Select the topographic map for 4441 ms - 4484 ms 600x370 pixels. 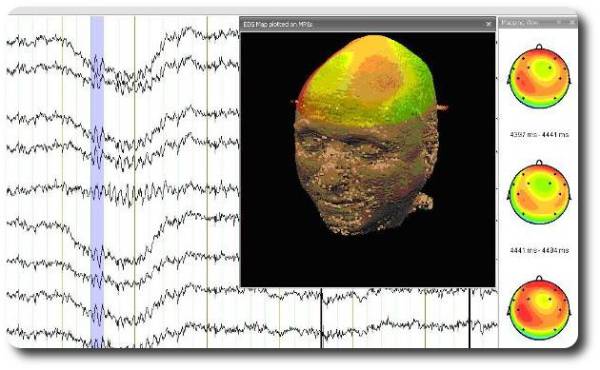(x=539, y=192)
